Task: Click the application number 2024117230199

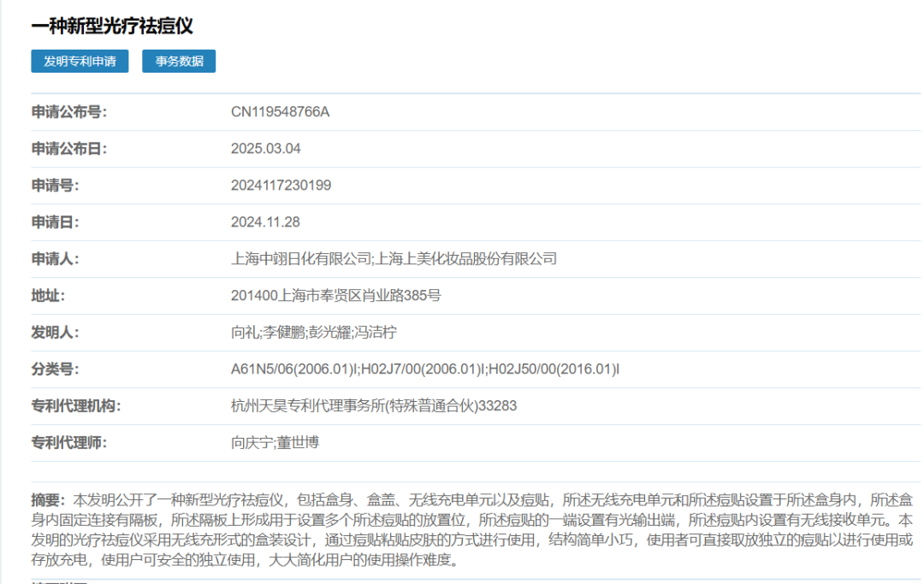Action: point(281,186)
